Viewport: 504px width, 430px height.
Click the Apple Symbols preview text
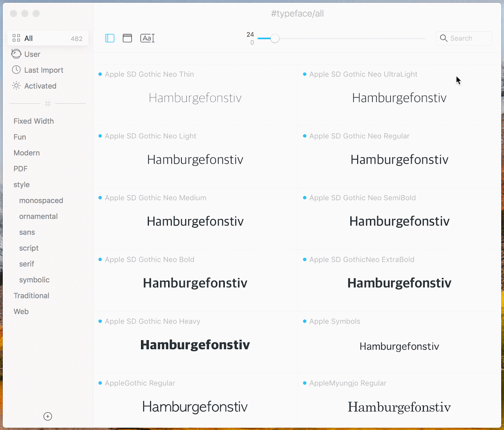pos(399,347)
